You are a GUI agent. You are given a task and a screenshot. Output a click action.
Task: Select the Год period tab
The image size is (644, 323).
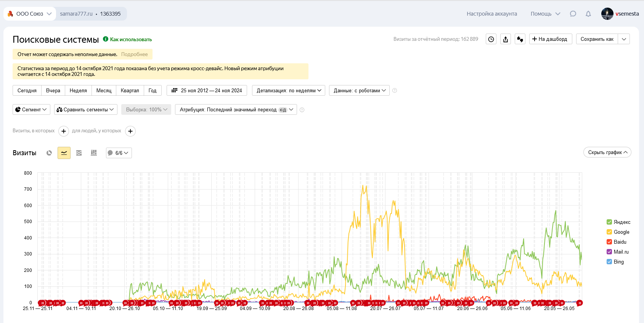pyautogui.click(x=153, y=90)
